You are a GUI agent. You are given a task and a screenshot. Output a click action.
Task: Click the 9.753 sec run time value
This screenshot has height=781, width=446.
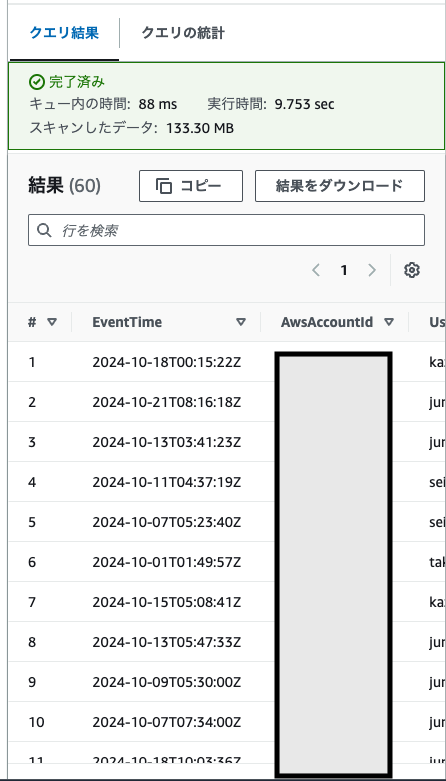(x=304, y=105)
